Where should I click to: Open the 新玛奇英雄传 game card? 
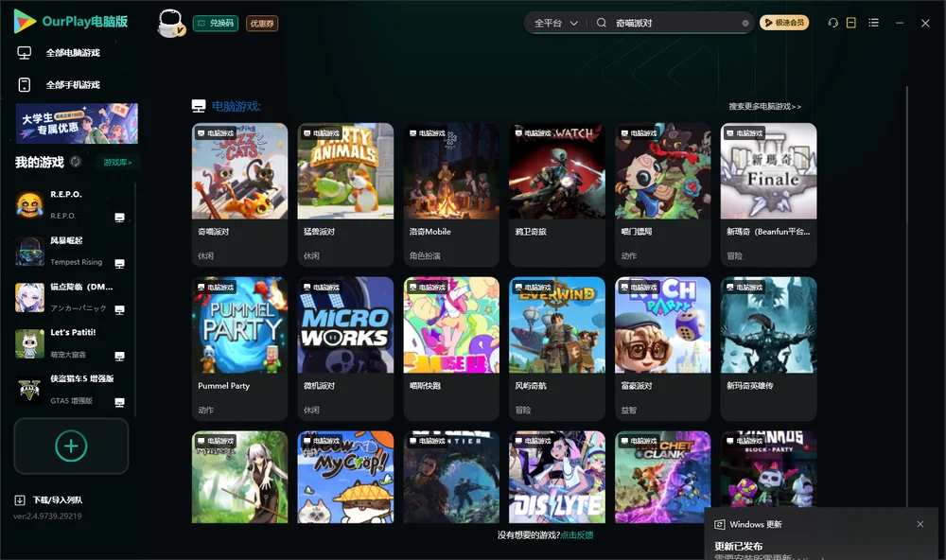coord(768,348)
